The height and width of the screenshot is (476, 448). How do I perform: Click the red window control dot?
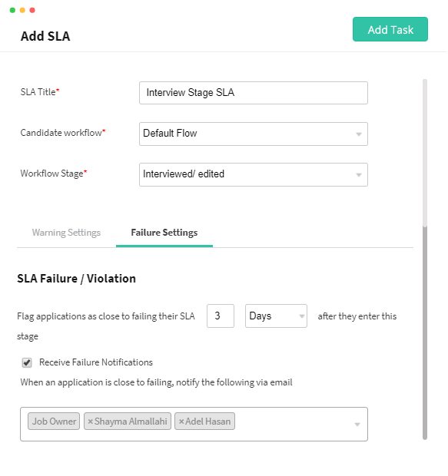32,10
